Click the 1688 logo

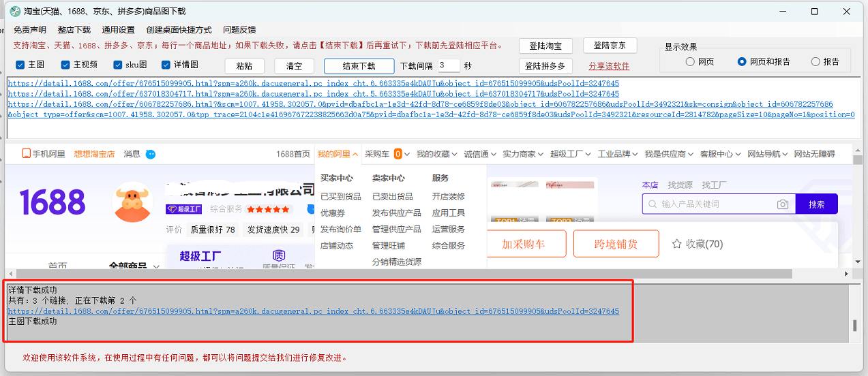click(x=53, y=202)
